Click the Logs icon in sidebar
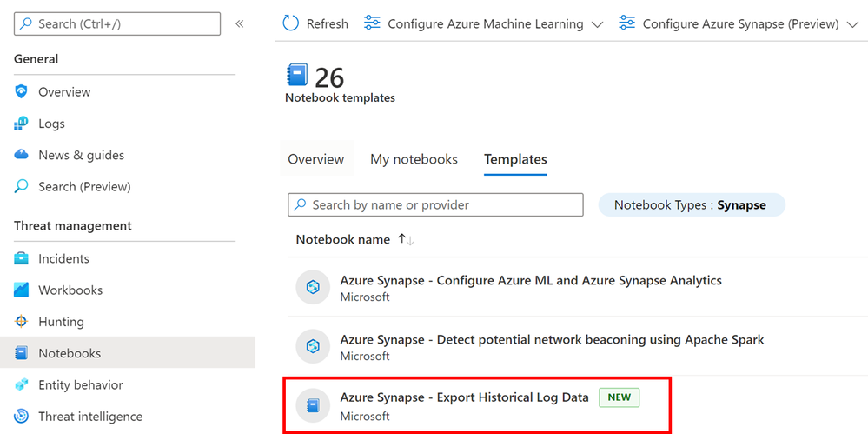This screenshot has height=434, width=868. 22,124
